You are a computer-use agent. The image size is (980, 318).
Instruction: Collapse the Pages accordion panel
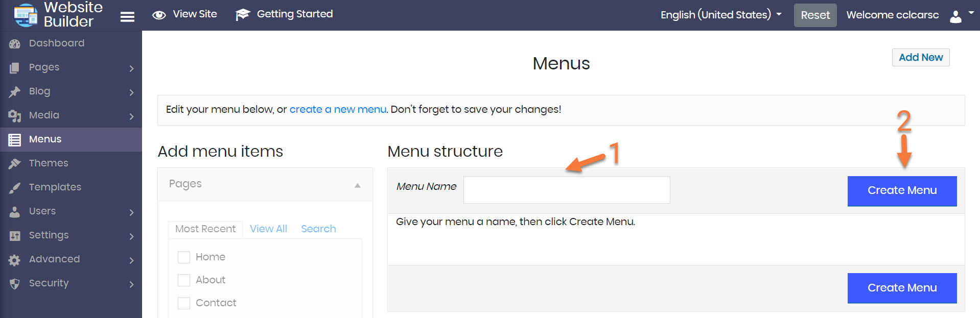click(x=357, y=185)
